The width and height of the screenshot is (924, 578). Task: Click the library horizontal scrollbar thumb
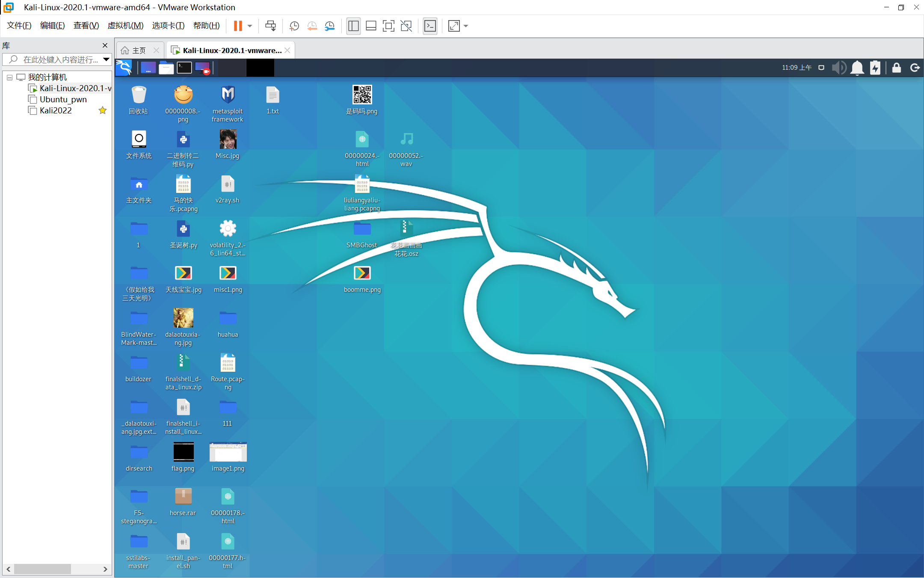(42, 569)
